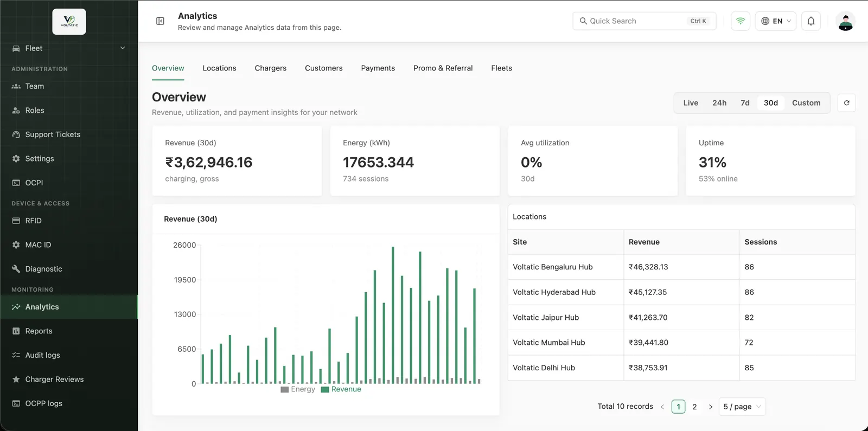Screen dimensions: 868x431
Task: Click the Charger Reviews star icon
Action: click(x=16, y=379)
